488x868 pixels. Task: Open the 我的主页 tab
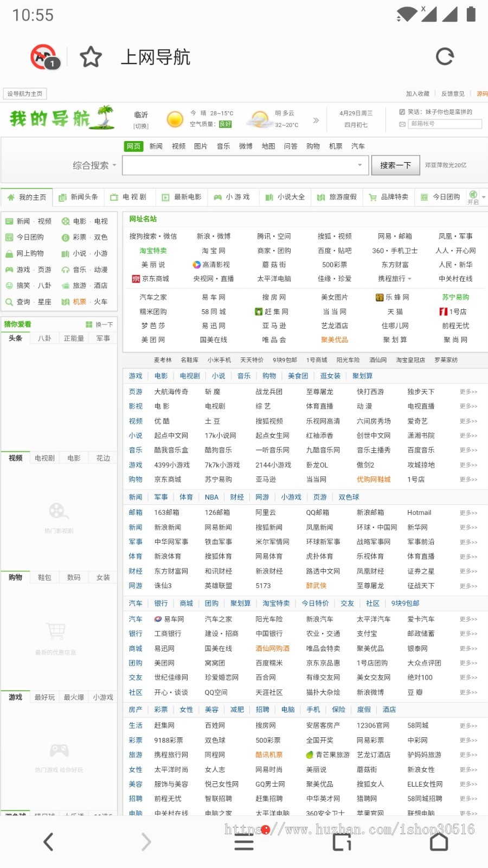click(x=27, y=197)
